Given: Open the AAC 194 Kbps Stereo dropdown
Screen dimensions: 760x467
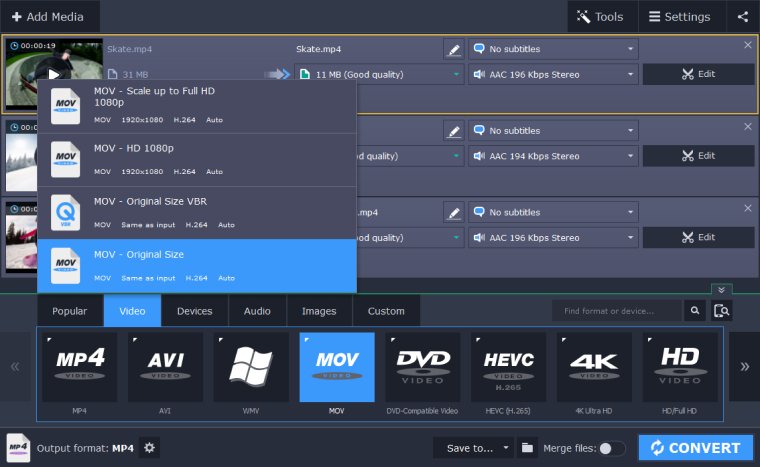Looking at the screenshot, I should tap(553, 156).
